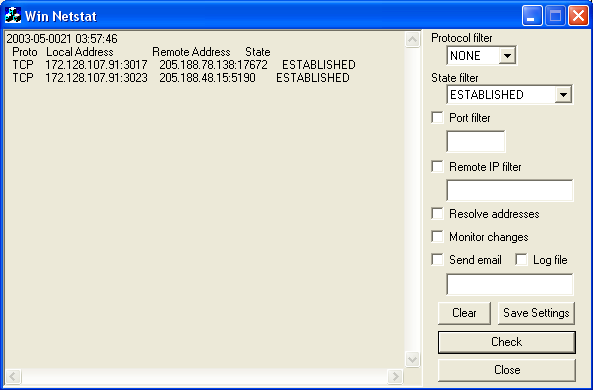The image size is (593, 390).
Task: Enable the Port filter checkbox
Action: pos(437,118)
